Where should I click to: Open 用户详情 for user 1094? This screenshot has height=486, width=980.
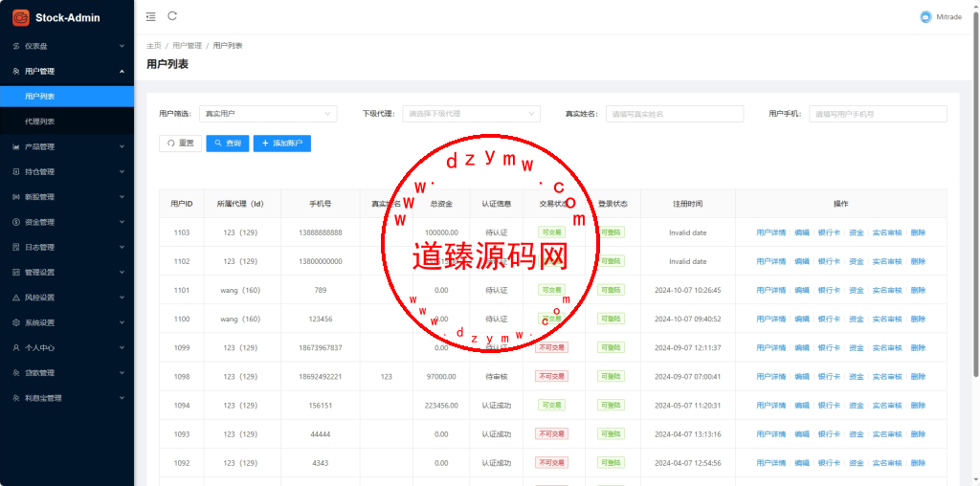point(770,405)
